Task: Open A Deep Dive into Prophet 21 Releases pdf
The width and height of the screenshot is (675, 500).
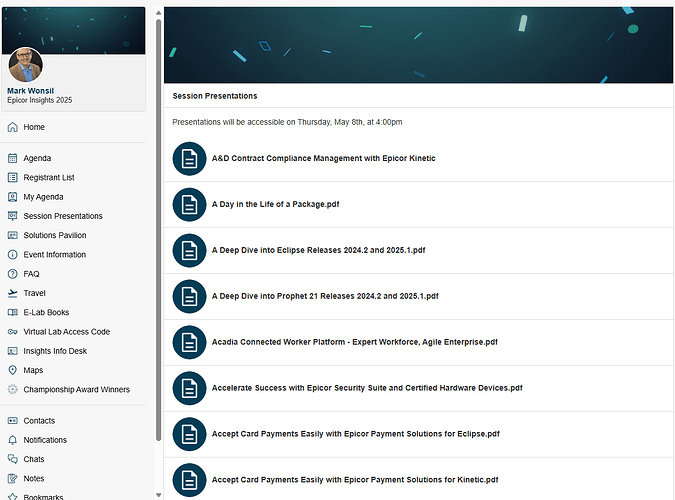Action: point(325,296)
